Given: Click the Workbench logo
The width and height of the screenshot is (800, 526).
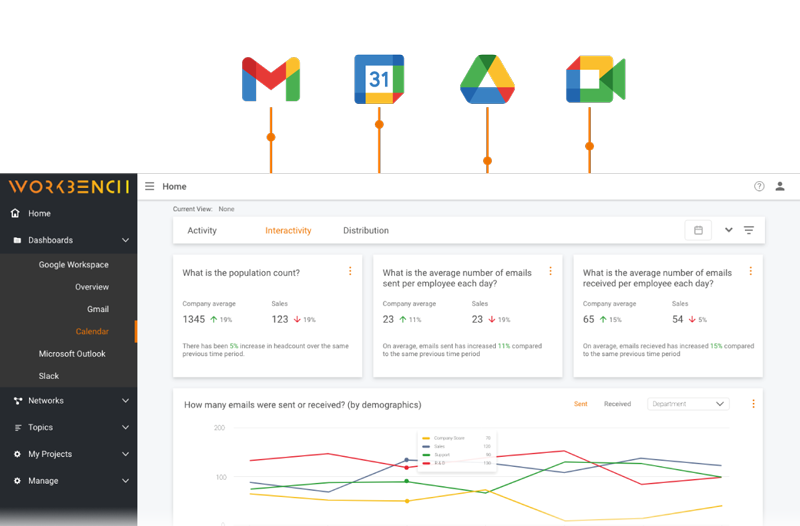Looking at the screenshot, I should [69, 187].
